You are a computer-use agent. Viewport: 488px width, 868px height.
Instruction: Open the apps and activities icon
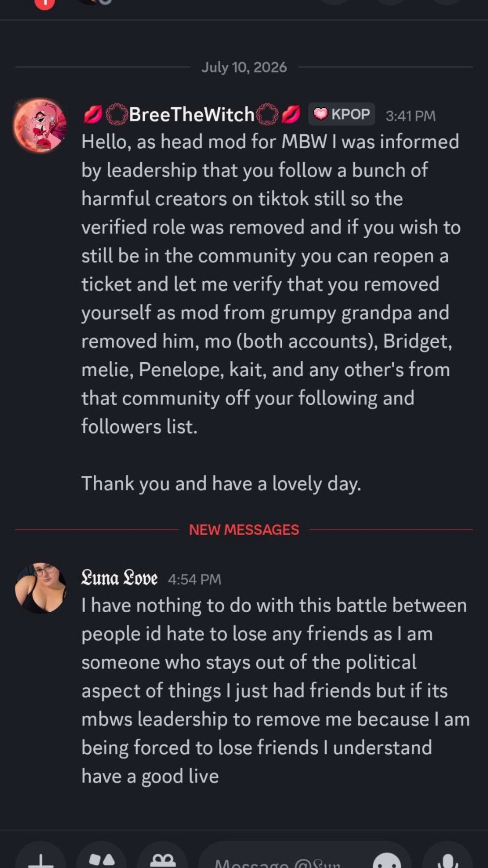pyautogui.click(x=101, y=858)
